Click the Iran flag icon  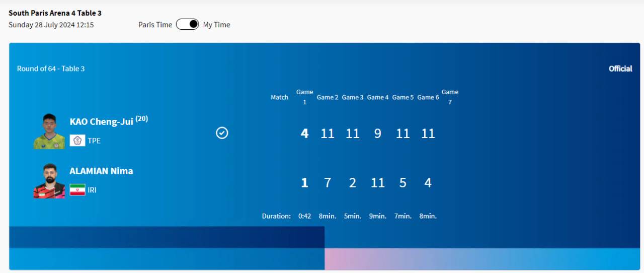tap(77, 190)
